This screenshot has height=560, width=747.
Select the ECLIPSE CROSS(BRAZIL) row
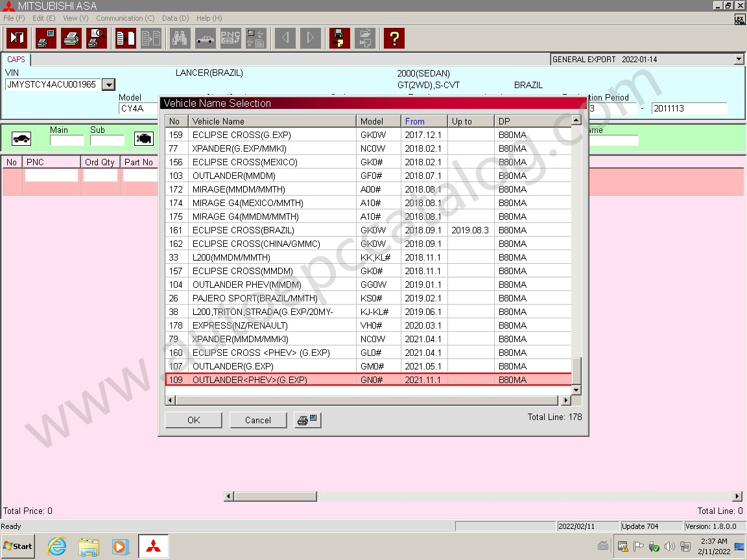coord(368,230)
